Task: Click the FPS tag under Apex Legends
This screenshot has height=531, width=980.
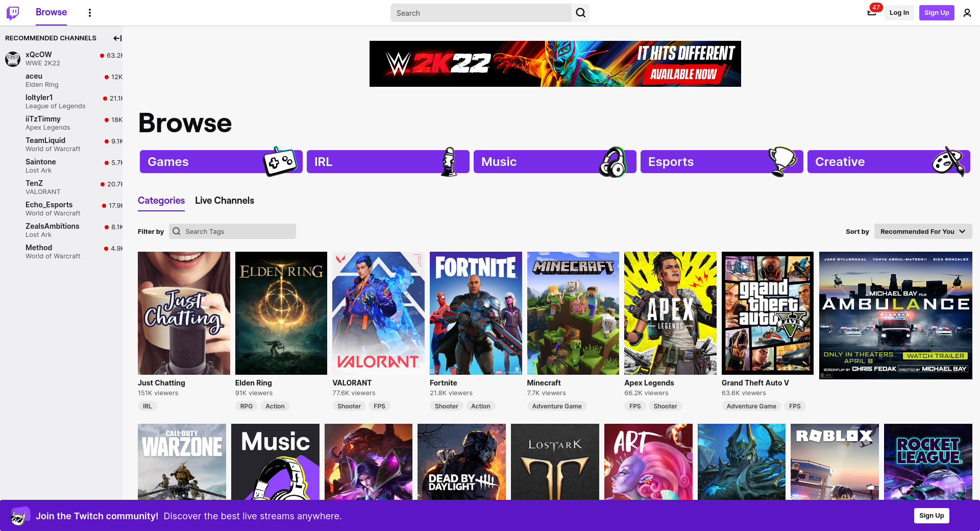Action: point(635,406)
